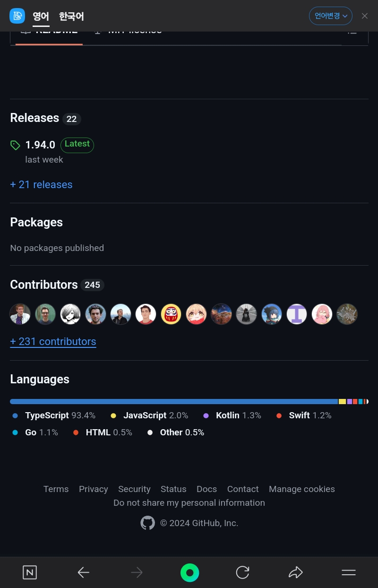The width and height of the screenshot is (378, 588).
Task: Click the Manage cookies footer link
Action: (301, 489)
